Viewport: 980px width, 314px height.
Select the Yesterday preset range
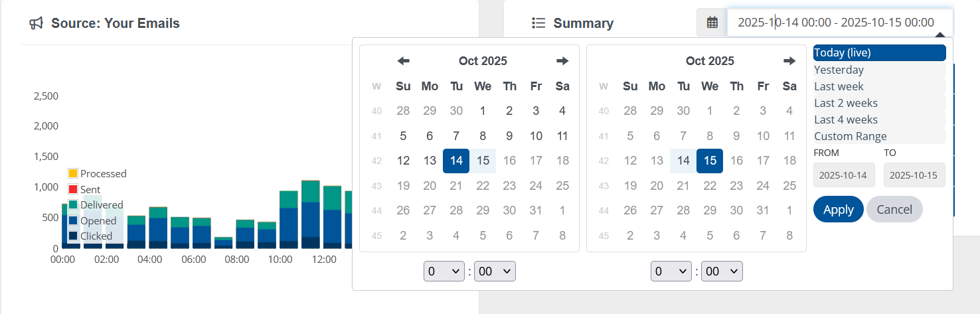[x=839, y=70]
